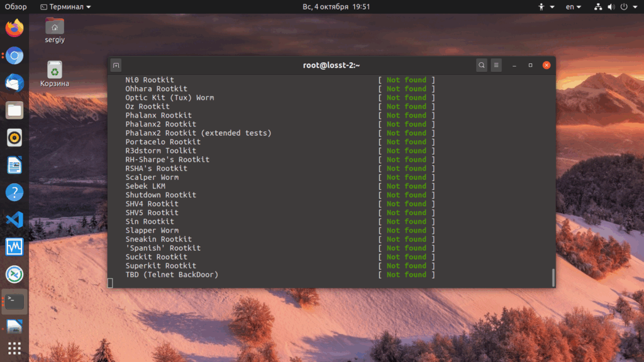Open the clock and calendar panel
This screenshot has width=644, height=362.
(x=336, y=6)
